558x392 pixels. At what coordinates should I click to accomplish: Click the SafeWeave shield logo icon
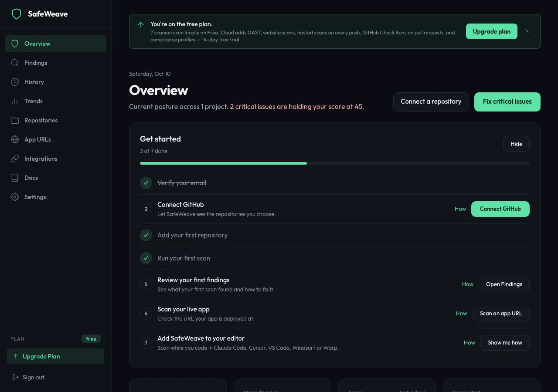pos(17,14)
